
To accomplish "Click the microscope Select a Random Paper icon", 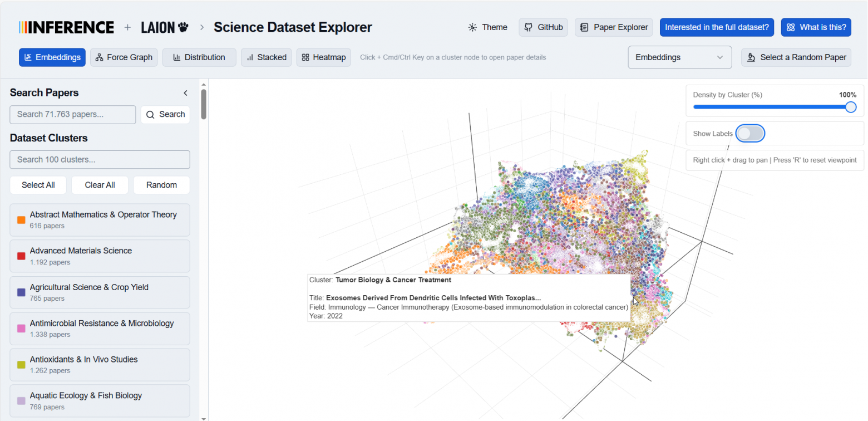I will tap(751, 57).
